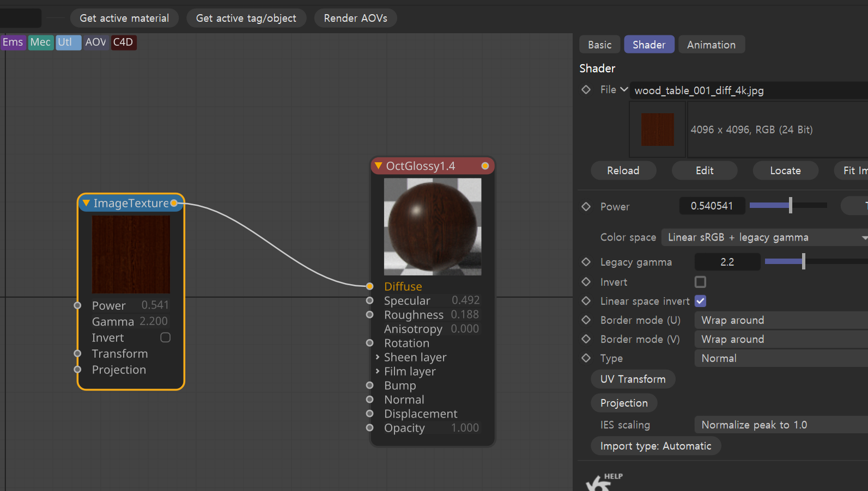Viewport: 868px width, 491px height.
Task: Click the wood texture thumbnail preview
Action: (x=657, y=130)
